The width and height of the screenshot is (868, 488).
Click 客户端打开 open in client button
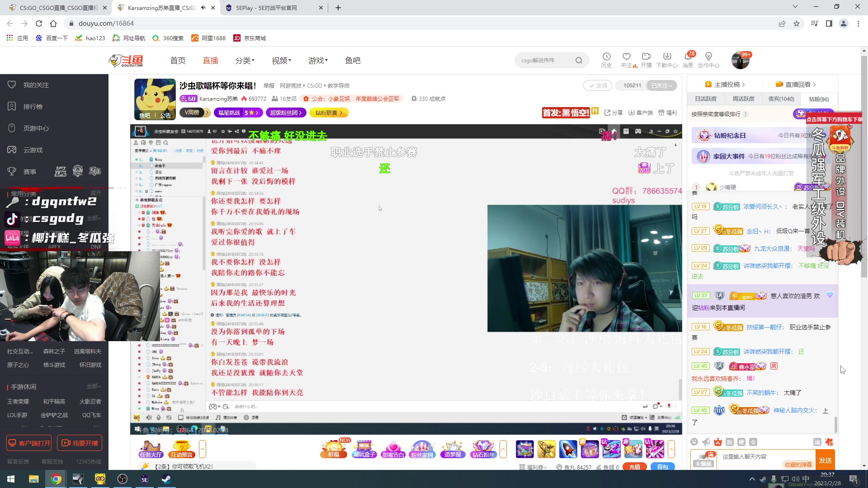click(x=29, y=443)
